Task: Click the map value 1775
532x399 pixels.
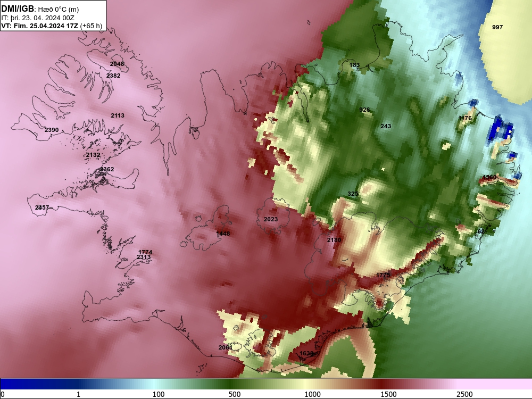Action: tap(383, 275)
